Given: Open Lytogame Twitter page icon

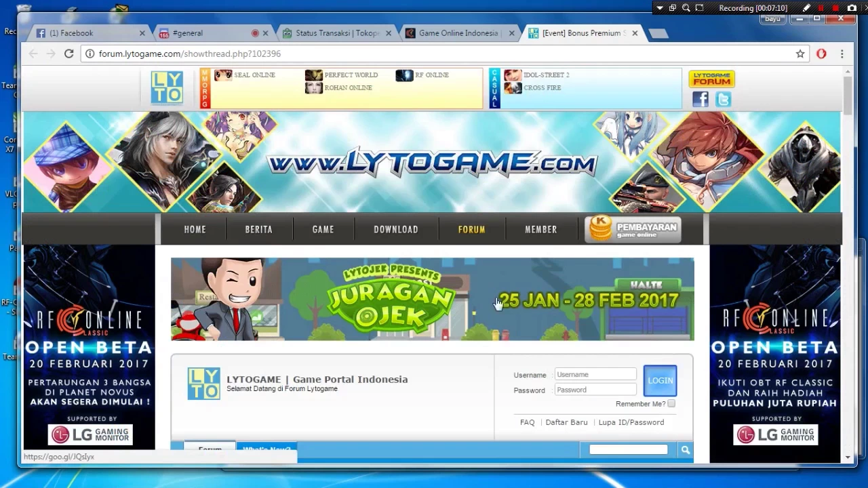Looking at the screenshot, I should [x=723, y=100].
